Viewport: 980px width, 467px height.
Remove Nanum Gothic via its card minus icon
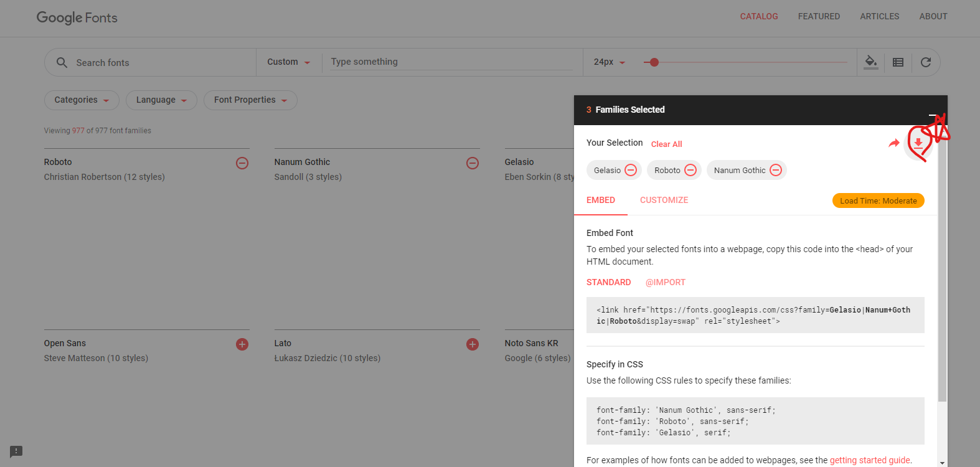click(x=473, y=163)
